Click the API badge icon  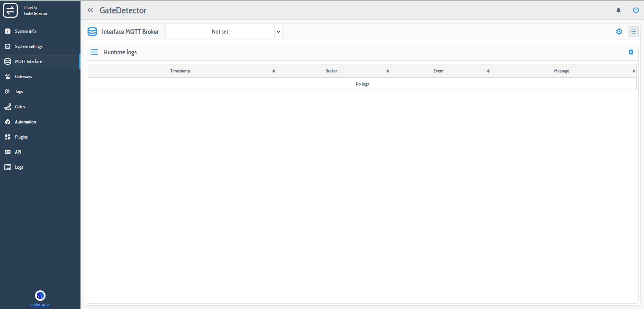click(7, 152)
